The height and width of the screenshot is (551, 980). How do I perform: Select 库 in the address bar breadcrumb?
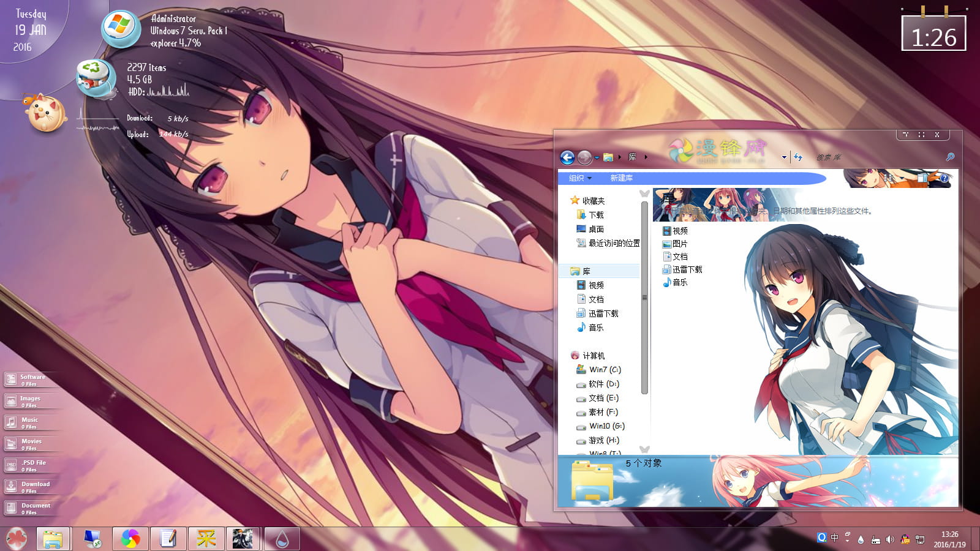(x=631, y=157)
